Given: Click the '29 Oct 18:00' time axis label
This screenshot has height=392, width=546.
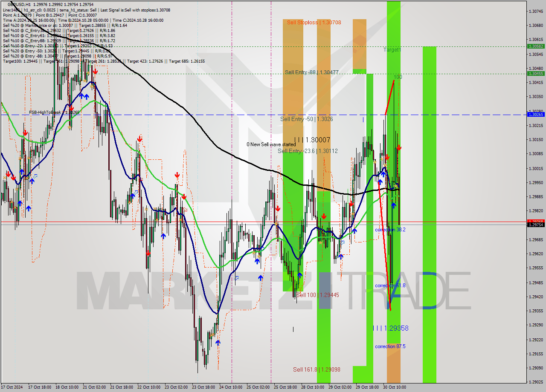Looking at the screenshot, I should tap(367, 387).
